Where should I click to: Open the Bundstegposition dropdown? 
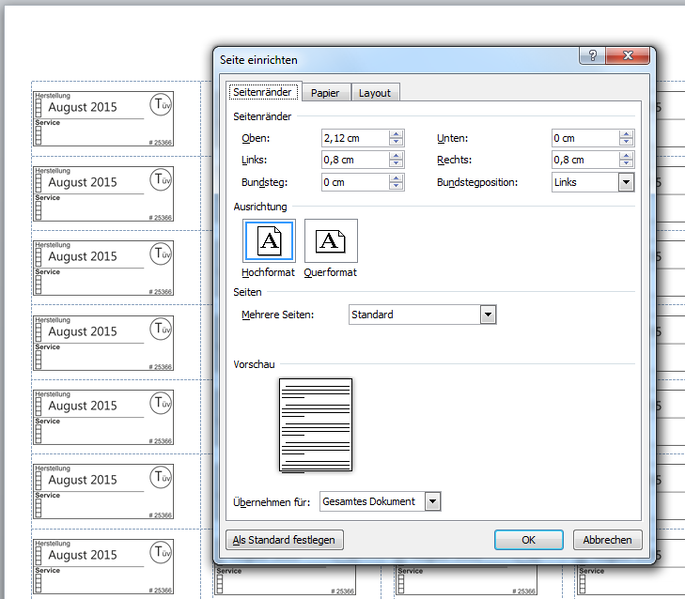(x=626, y=182)
